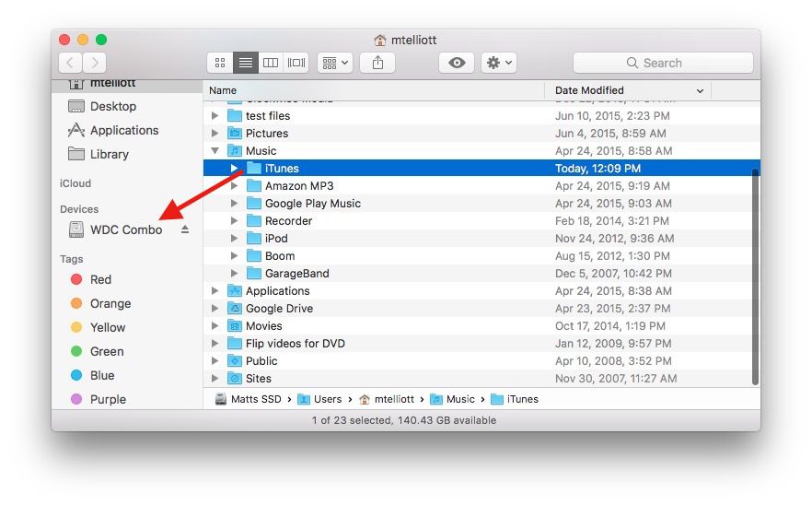
Task: Collapse the Music folder
Action: [215, 151]
